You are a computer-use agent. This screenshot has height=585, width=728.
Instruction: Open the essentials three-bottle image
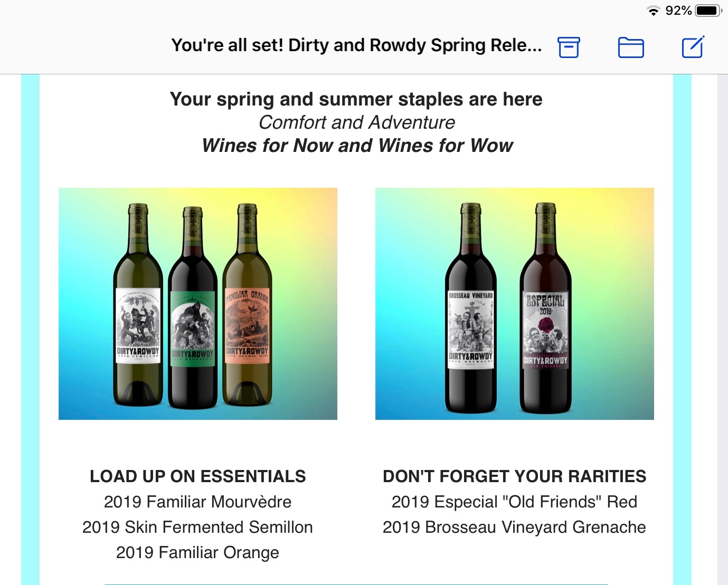pyautogui.click(x=198, y=304)
